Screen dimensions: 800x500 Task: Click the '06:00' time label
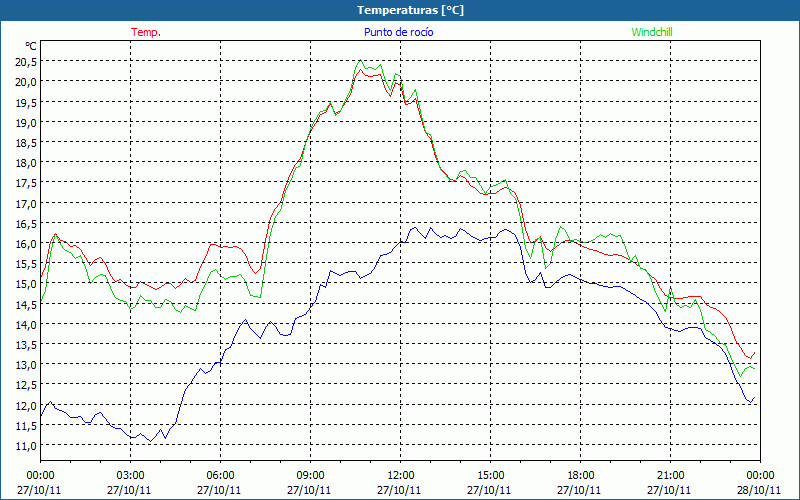point(220,475)
